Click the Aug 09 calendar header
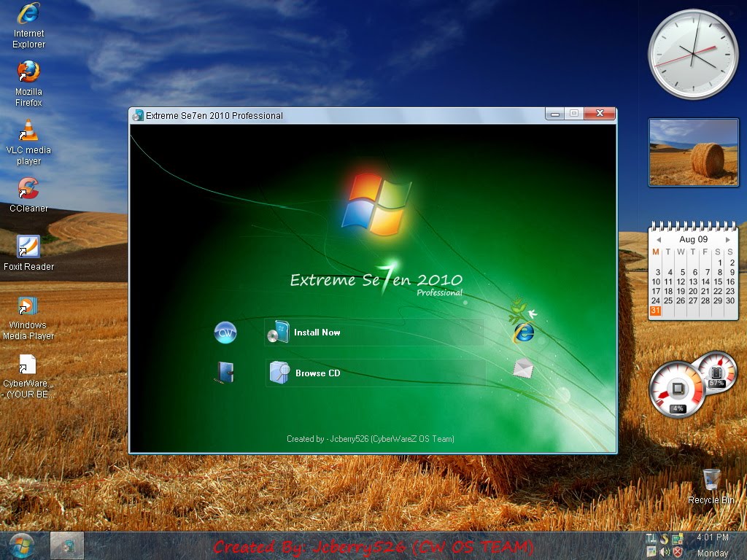 tap(693, 239)
